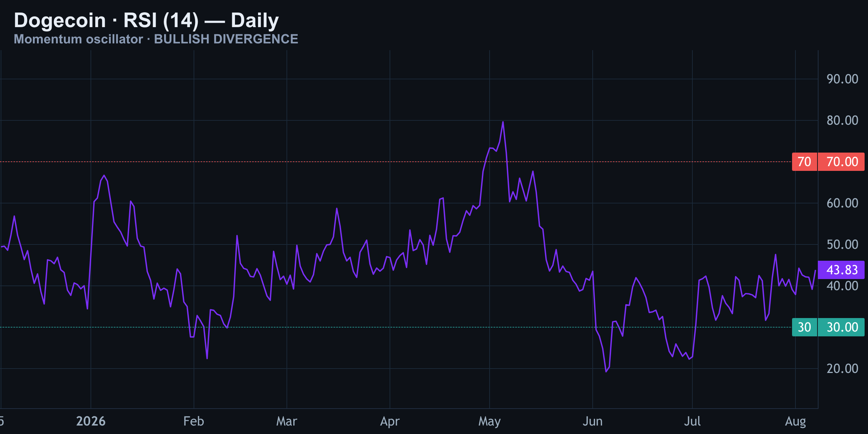The image size is (868, 434).
Task: Click the 90.00 axis value
Action: (842, 79)
